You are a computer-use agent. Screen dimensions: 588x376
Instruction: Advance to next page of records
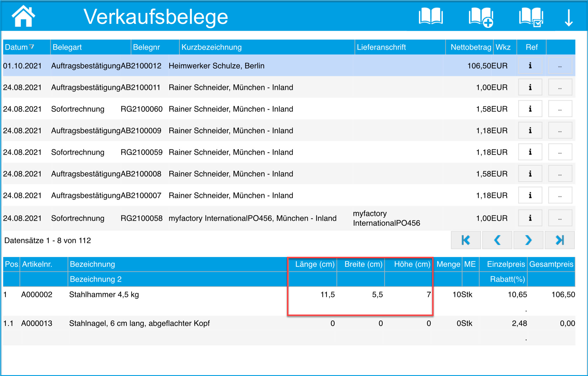(x=528, y=240)
